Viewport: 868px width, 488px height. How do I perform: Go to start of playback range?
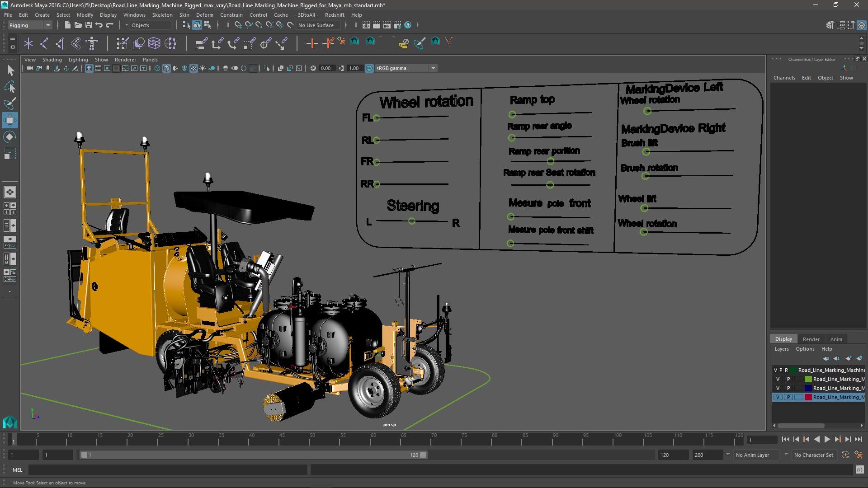(785, 439)
